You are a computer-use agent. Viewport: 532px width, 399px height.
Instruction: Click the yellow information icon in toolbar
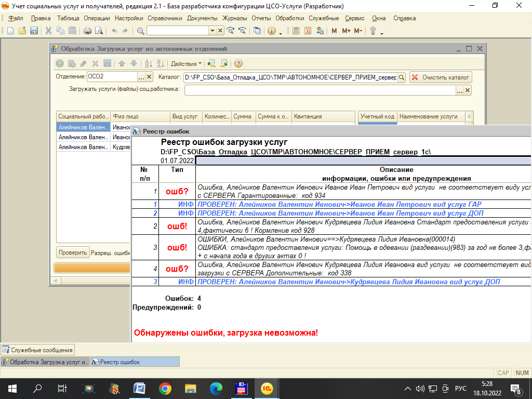(x=271, y=31)
